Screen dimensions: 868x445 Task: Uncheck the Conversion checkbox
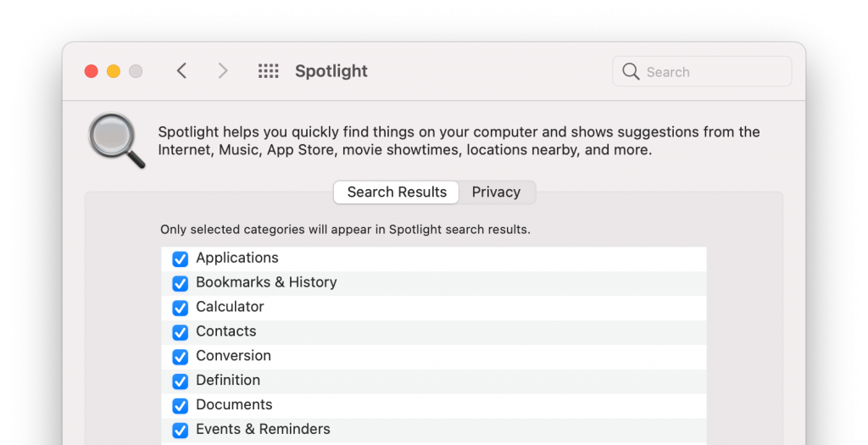pyautogui.click(x=180, y=357)
